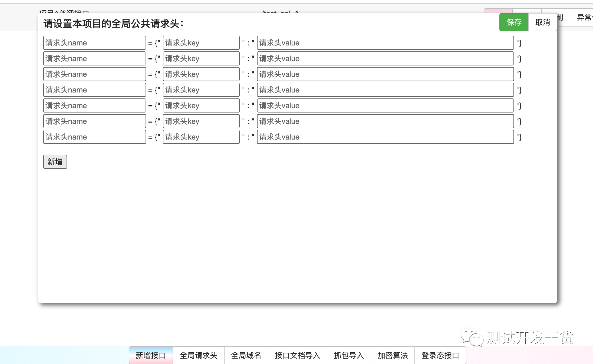Click the fifth row 请求头value input
593x364 pixels.
coord(386,105)
